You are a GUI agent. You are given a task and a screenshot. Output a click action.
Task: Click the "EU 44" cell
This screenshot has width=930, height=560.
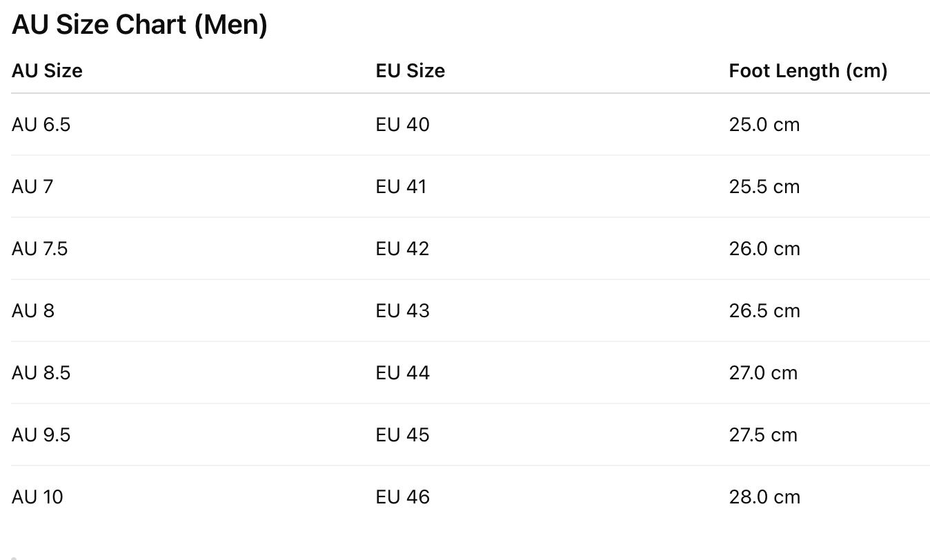coord(403,373)
